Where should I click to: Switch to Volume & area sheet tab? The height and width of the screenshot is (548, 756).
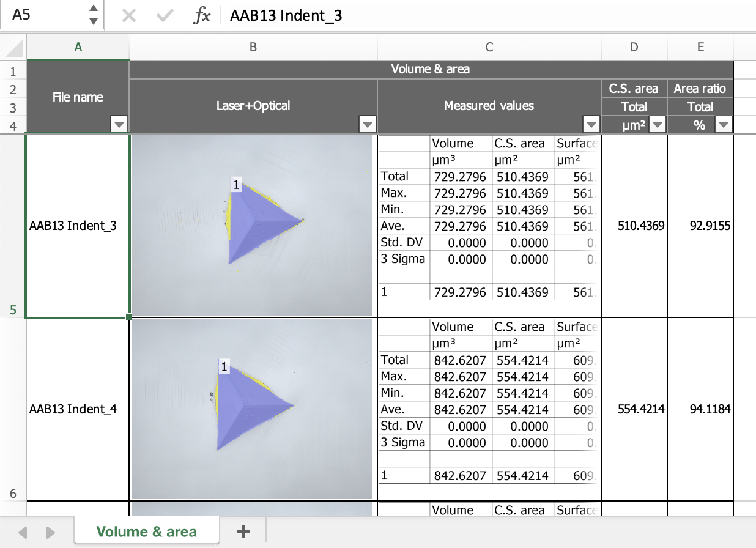tap(147, 531)
